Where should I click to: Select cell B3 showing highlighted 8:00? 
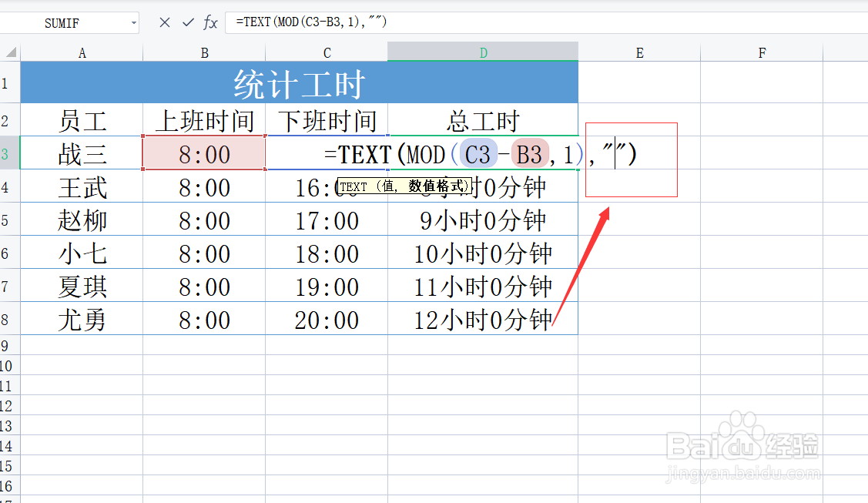203,153
